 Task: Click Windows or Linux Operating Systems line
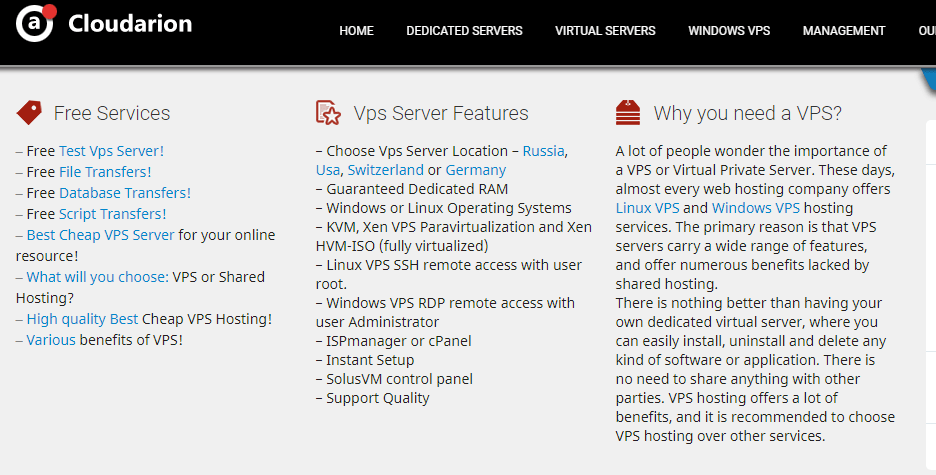click(444, 208)
